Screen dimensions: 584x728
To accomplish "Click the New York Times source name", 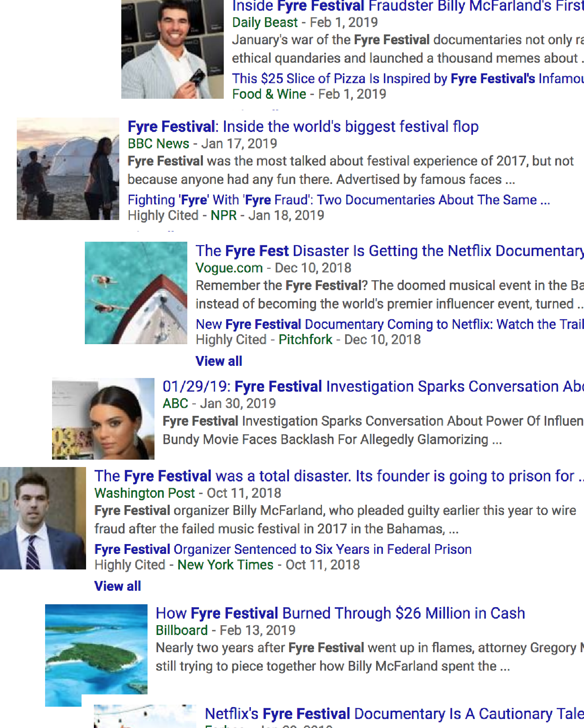I will (x=225, y=565).
